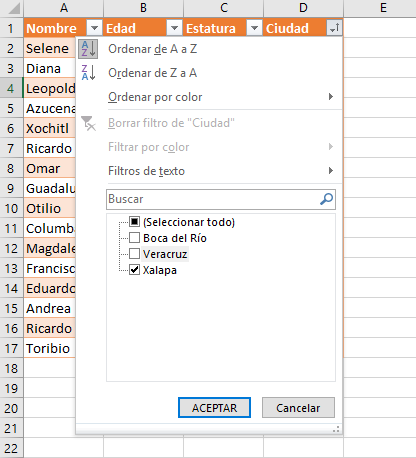Click the clear filter funnel icon
Viewport: 416px width, 458px height.
89,123
